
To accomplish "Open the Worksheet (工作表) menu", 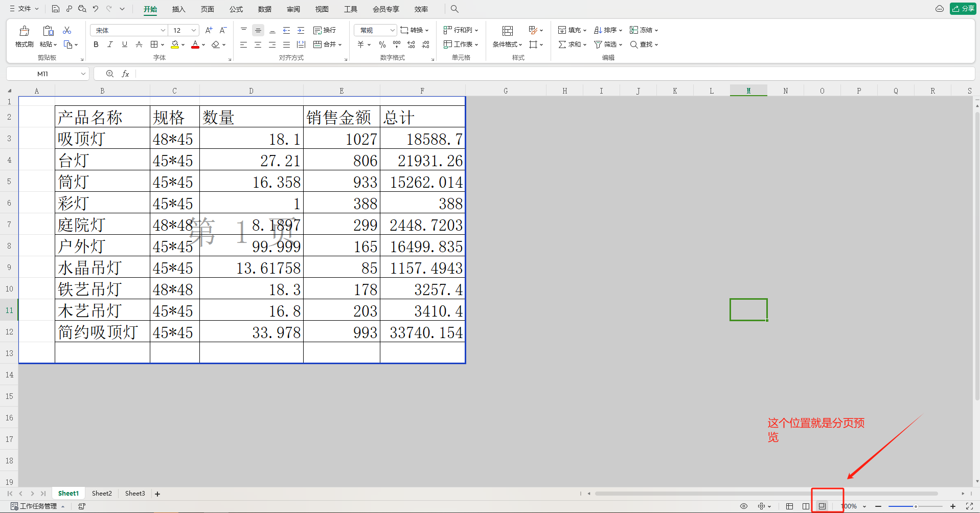I will (461, 44).
